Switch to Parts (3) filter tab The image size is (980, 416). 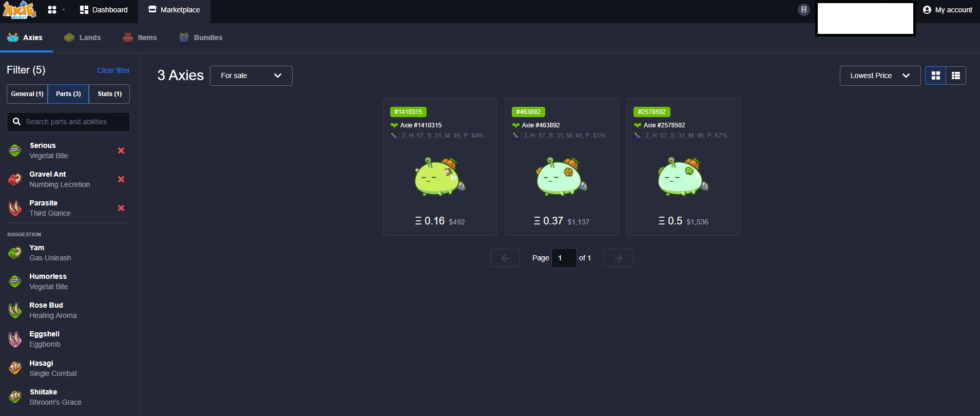[x=68, y=94]
